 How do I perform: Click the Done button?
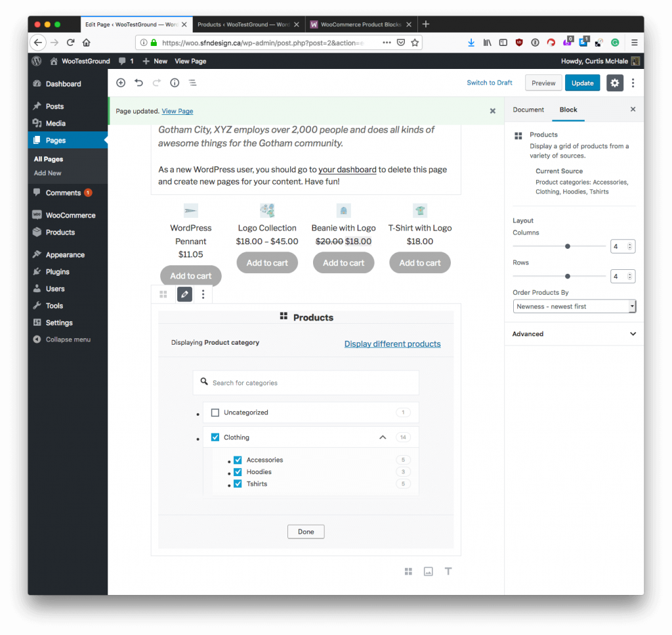point(306,532)
